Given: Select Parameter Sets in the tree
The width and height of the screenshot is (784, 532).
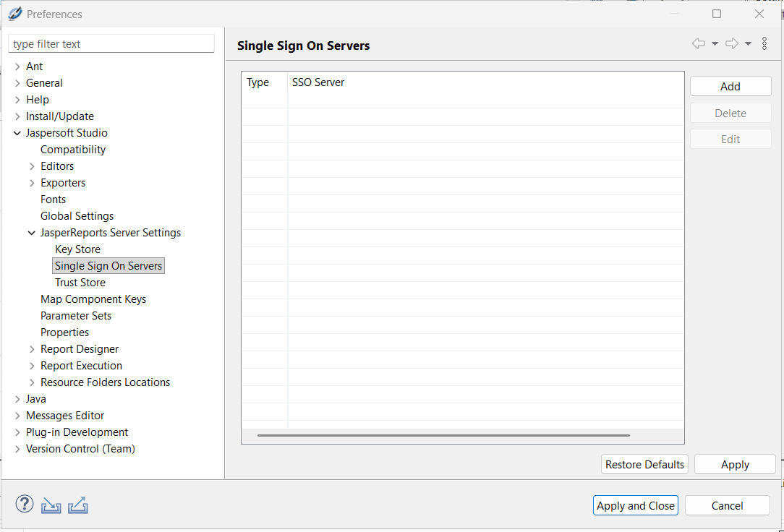Looking at the screenshot, I should coord(76,316).
